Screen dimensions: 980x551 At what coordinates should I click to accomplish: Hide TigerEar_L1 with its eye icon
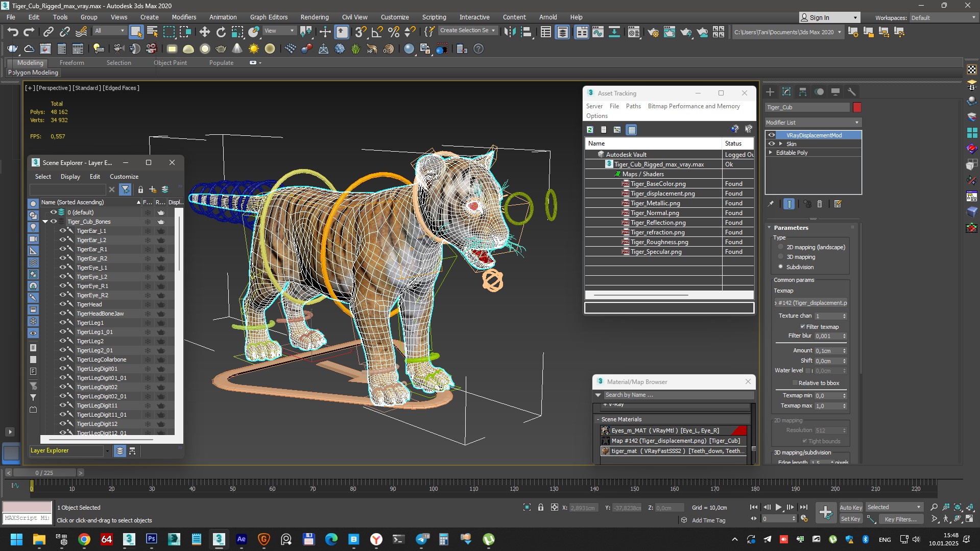point(62,231)
